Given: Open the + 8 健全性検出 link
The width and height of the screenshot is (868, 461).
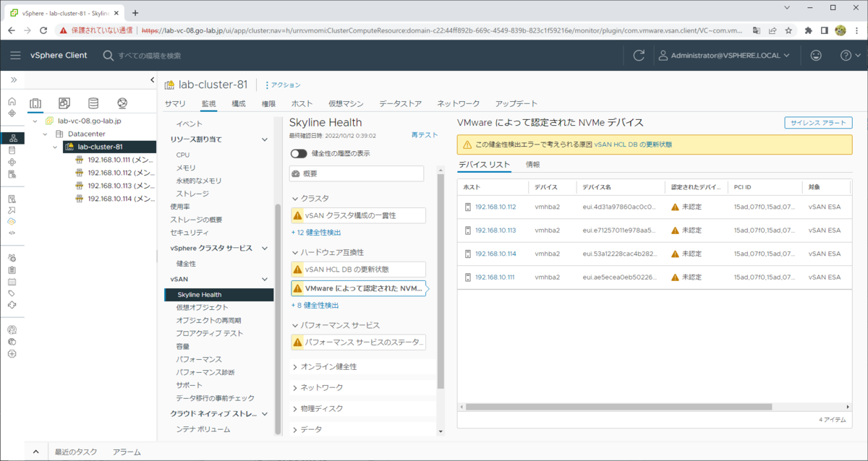Looking at the screenshot, I should pos(315,306).
